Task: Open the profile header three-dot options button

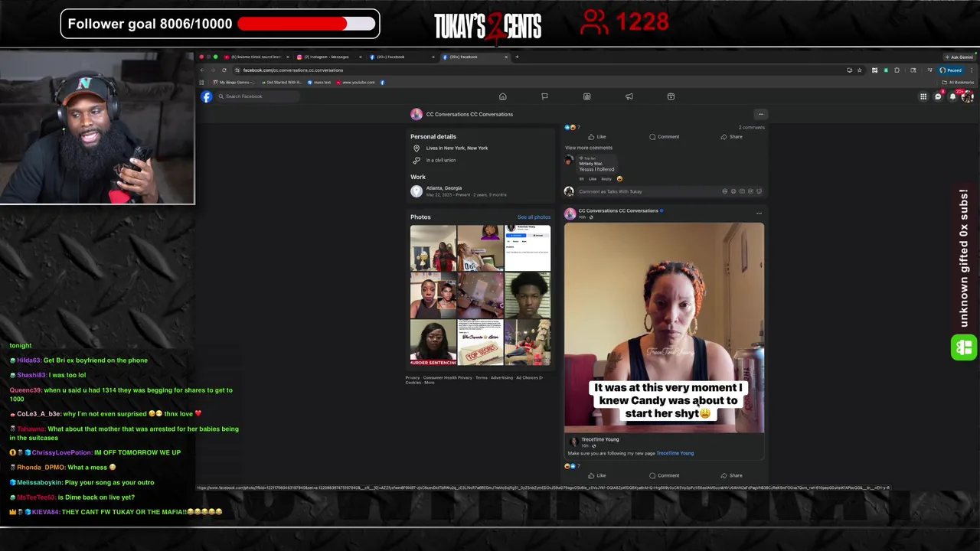Action: 760,114
